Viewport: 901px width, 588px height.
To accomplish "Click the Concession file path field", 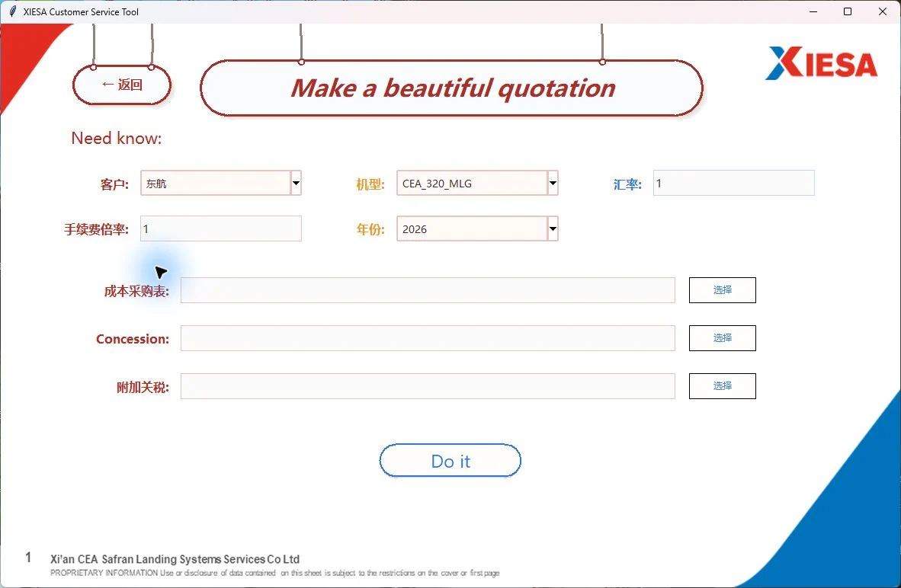I will [428, 338].
